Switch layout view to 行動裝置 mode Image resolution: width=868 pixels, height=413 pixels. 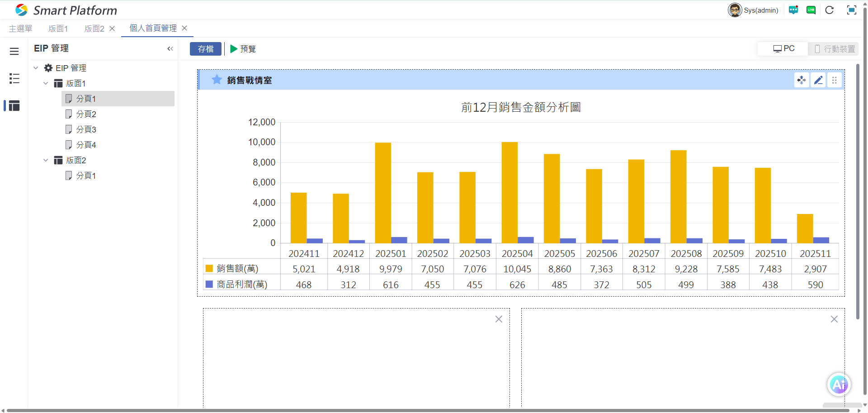tap(835, 49)
